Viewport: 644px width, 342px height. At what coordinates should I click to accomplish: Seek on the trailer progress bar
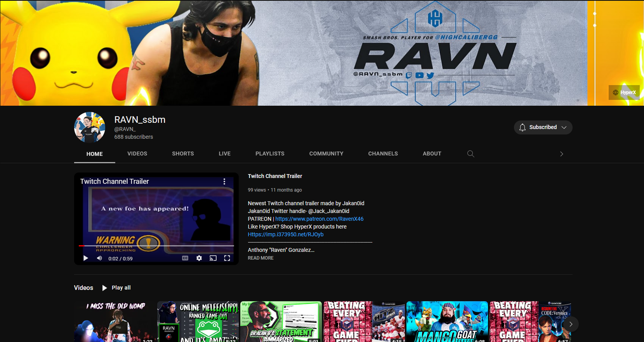(156, 246)
